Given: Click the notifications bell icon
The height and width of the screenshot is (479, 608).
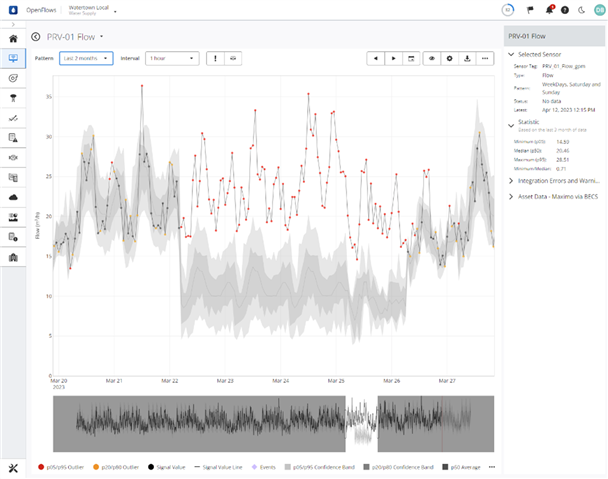Looking at the screenshot, I should tap(549, 10).
